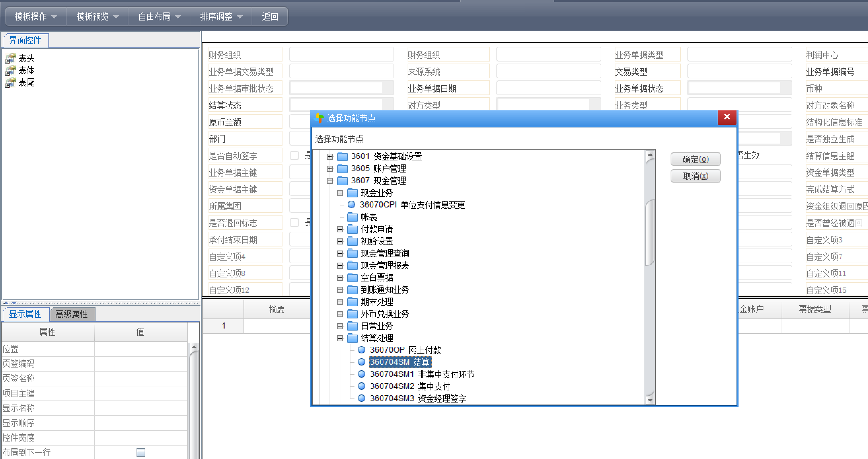868x459 pixels.
Task: Collapse the 结算处理 tree node
Action: pyautogui.click(x=340, y=338)
